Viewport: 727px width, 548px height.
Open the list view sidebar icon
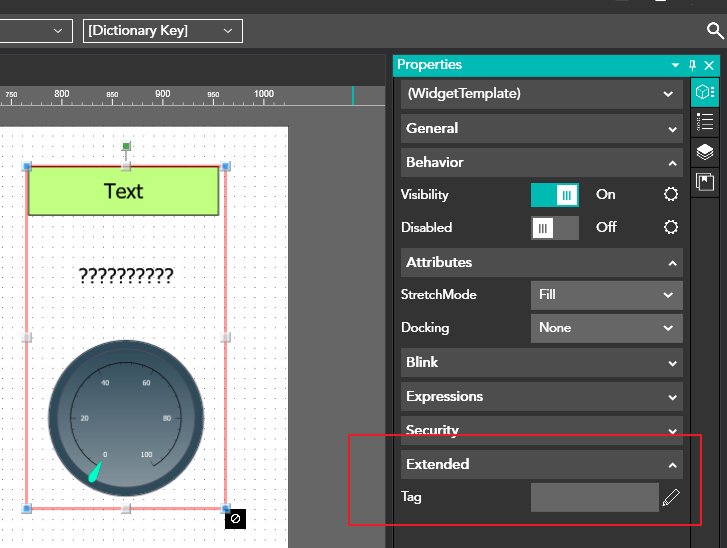point(705,122)
